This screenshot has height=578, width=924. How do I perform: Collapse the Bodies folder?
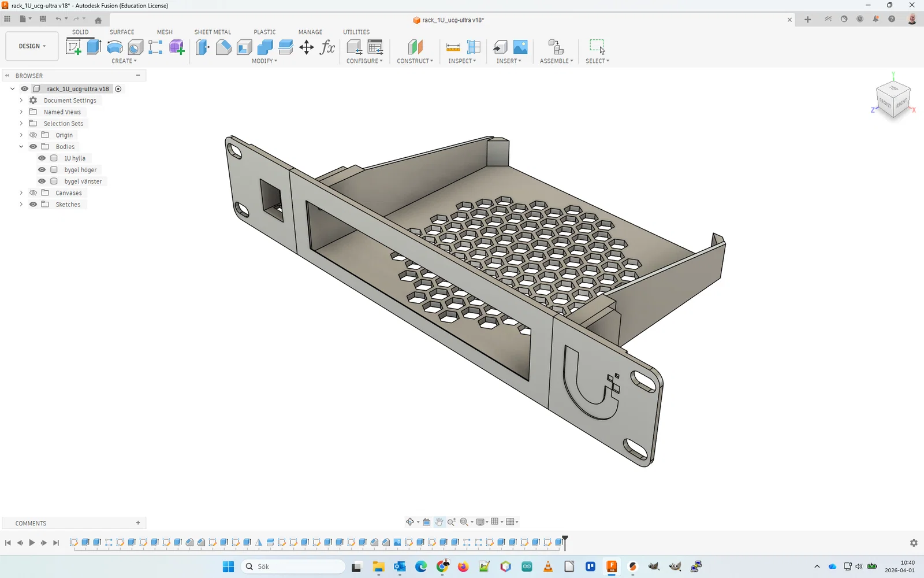click(x=21, y=147)
